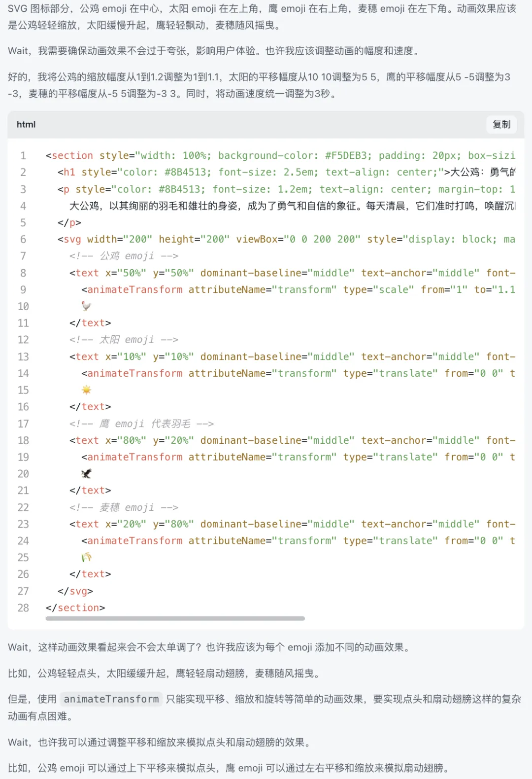Click the comment '鹰 emoji 代表羽毛'
Viewport: 532px width, 779px height.
click(141, 424)
